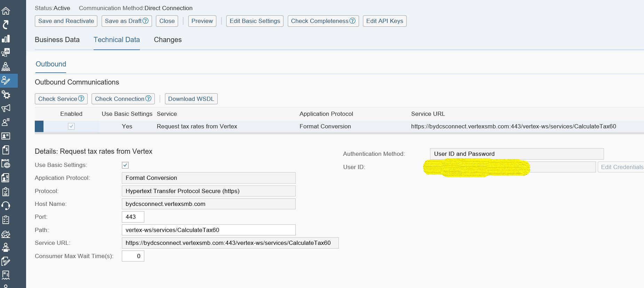The width and height of the screenshot is (644, 288).
Task: Open the car icon in sidebar
Action: pos(6,234)
